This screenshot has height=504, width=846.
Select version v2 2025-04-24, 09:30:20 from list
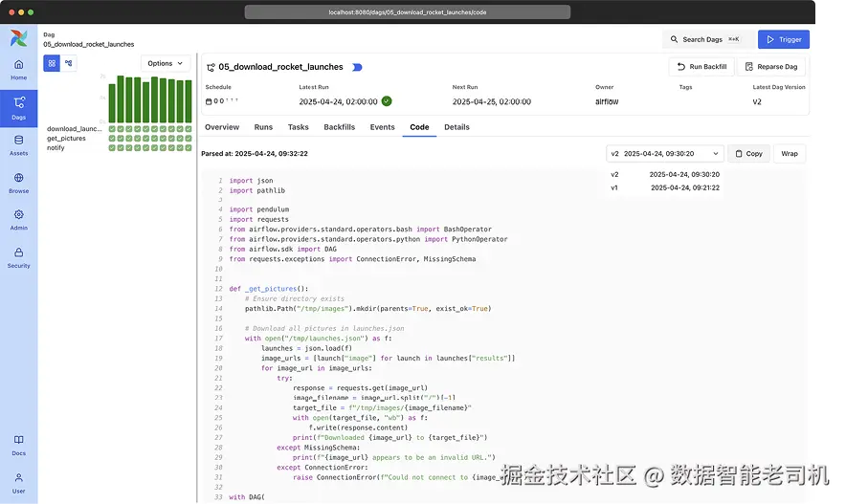(665, 174)
